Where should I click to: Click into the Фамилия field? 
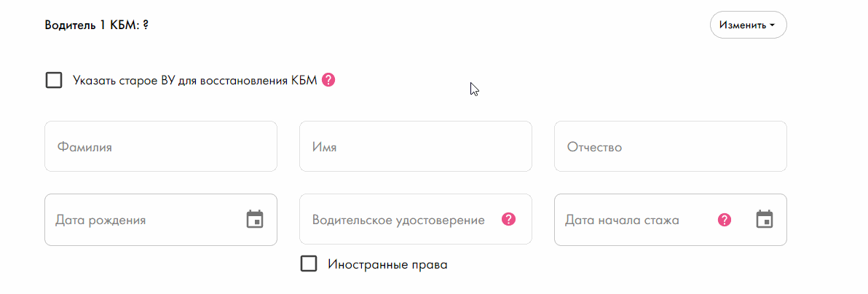click(160, 147)
